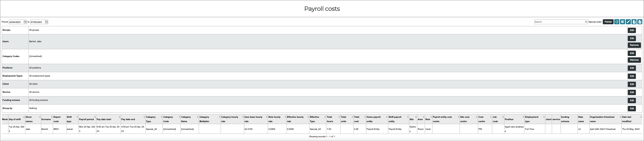
Task: Click the Search input field
Action: click(x=559, y=22)
